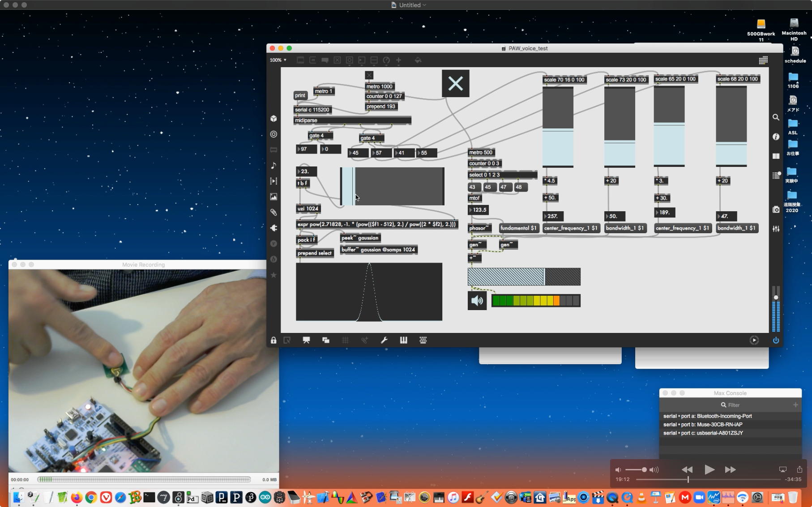Toggle the large X toggle object
Screen dimensions: 812x507
click(x=455, y=83)
